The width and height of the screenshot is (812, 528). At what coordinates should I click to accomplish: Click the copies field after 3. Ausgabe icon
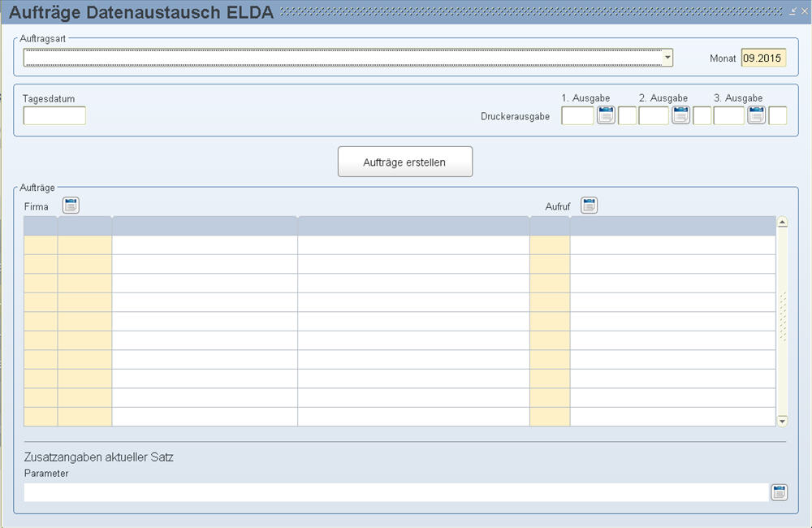coord(777,115)
